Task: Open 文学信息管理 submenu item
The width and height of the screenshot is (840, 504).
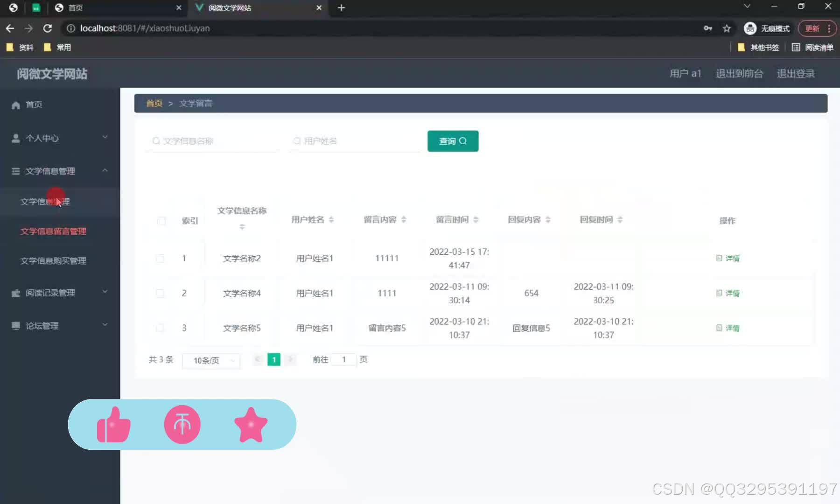Action: pyautogui.click(x=60, y=202)
